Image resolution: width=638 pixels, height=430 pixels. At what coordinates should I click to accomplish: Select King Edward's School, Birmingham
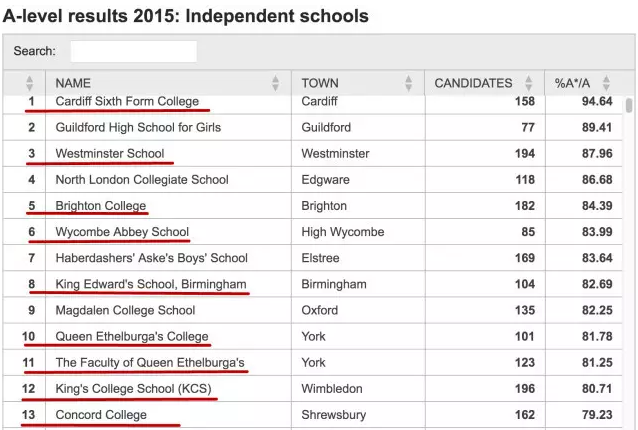point(151,284)
